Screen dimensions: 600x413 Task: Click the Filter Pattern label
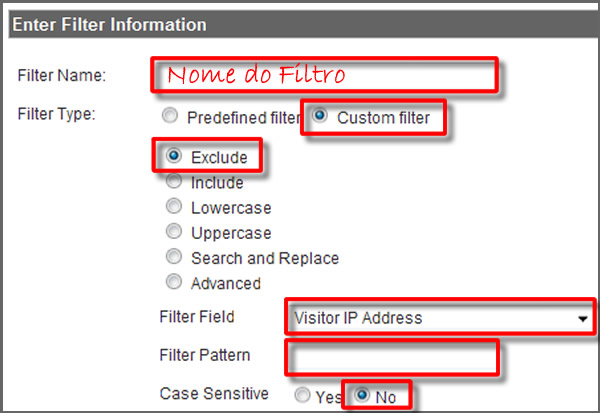tap(204, 355)
